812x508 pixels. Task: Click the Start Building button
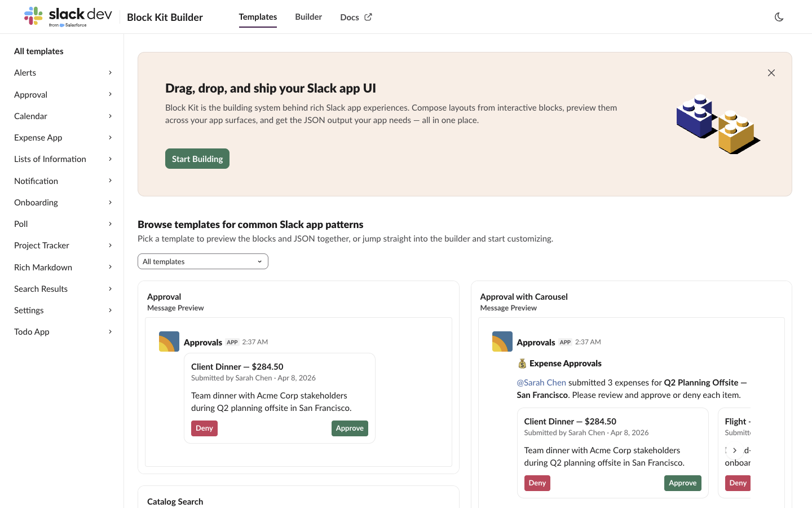pos(197,159)
